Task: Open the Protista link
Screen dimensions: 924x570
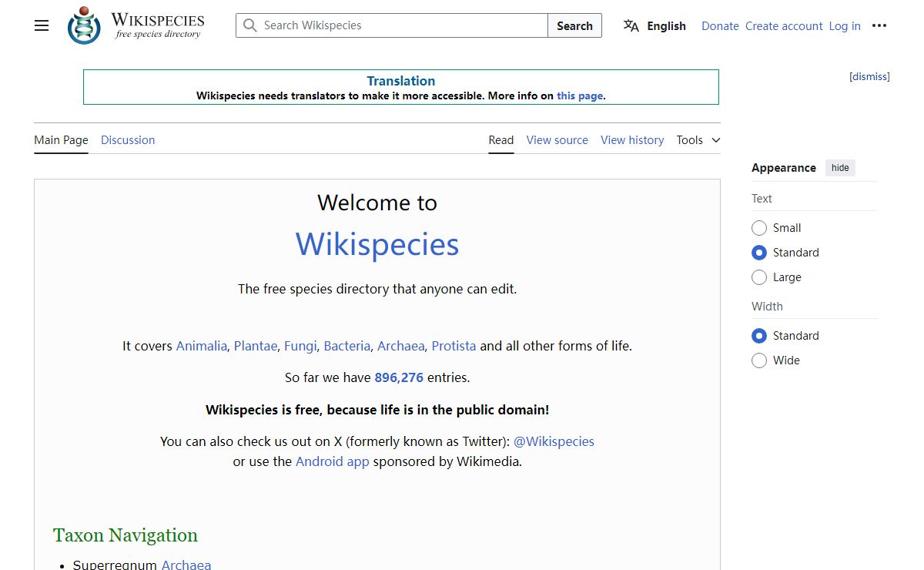Action: 454,346
